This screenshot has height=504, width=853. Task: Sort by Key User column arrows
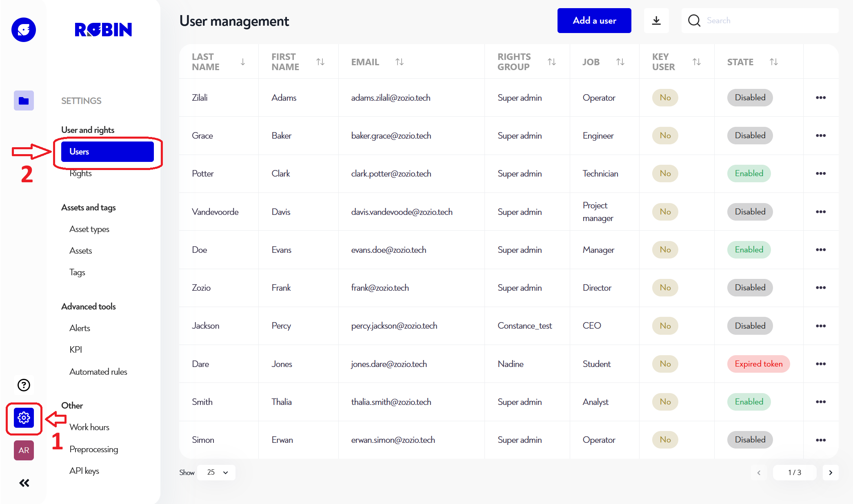tap(697, 62)
